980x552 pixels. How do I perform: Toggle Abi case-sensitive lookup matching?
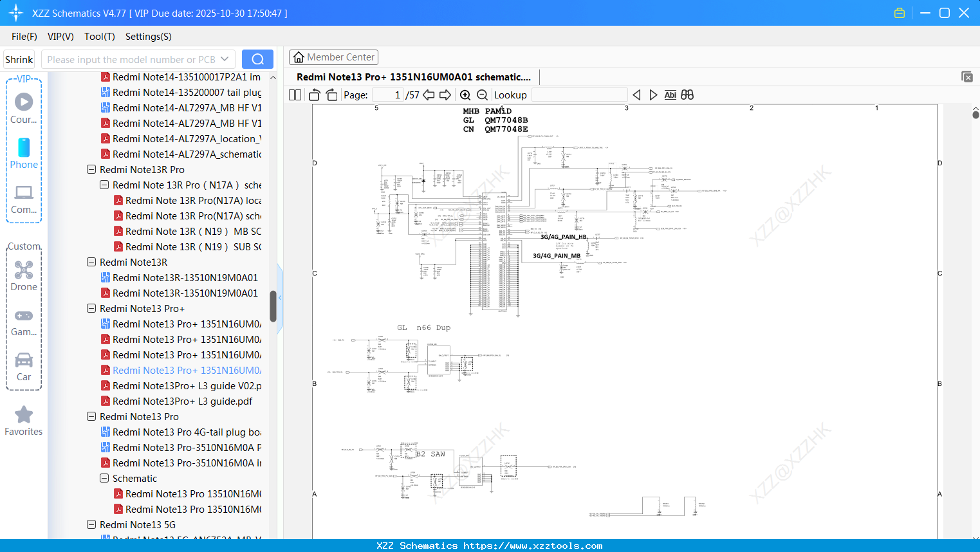(670, 95)
